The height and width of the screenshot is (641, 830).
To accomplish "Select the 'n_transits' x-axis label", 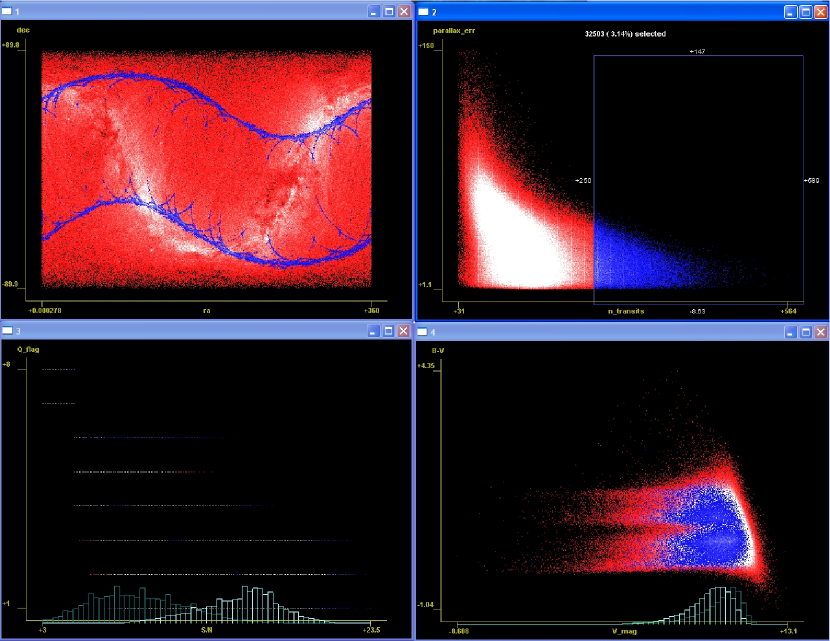I will coord(626,312).
